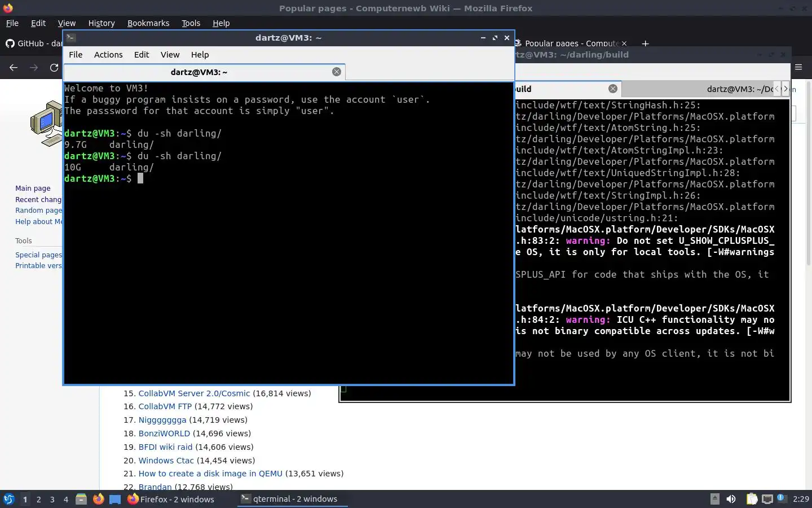The height and width of the screenshot is (508, 812).
Task: Open Printable version link
Action: click(x=38, y=266)
